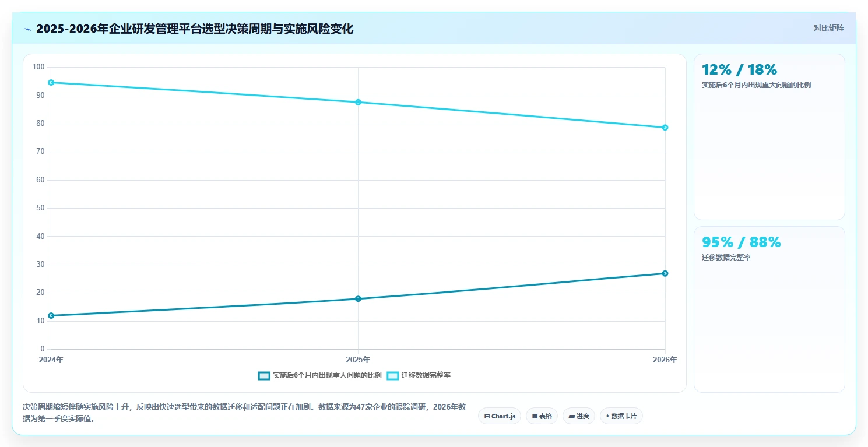Screen dimensions: 868x447
Task: Click the 进度 tag button
Action: (579, 416)
